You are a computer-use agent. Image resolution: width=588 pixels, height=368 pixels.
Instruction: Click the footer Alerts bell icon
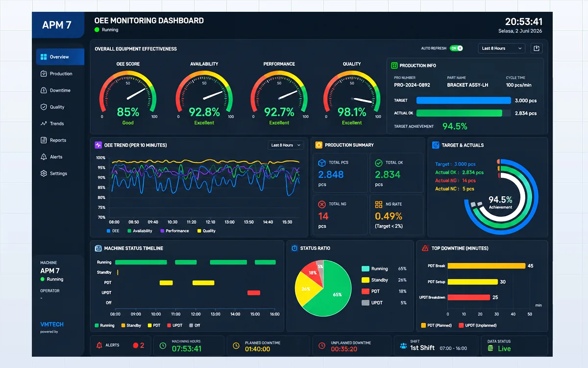coord(98,345)
